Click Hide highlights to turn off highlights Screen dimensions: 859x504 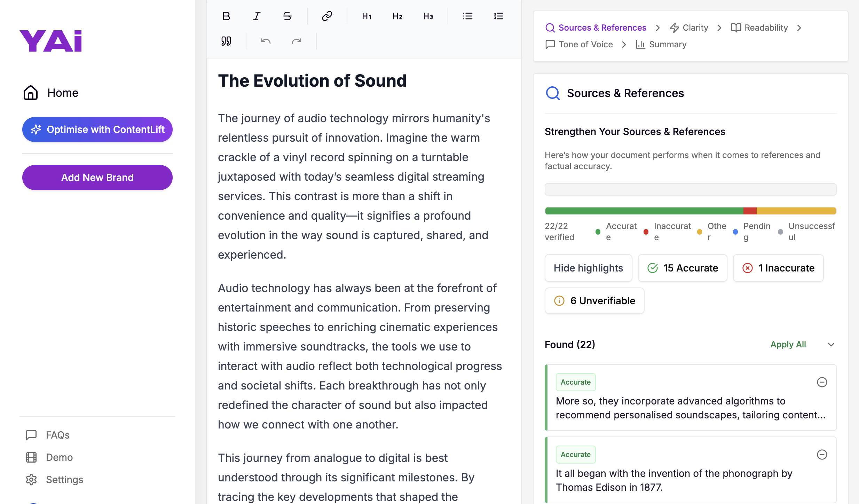coord(588,268)
